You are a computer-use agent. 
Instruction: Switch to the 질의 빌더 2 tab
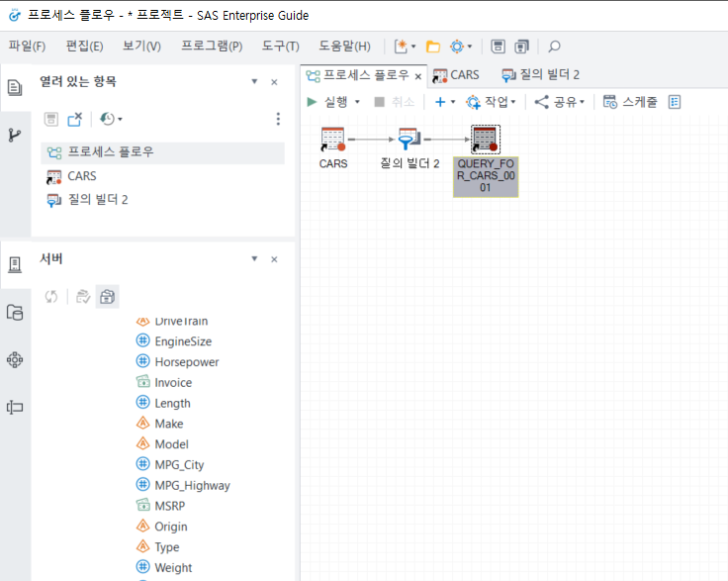pyautogui.click(x=540, y=75)
